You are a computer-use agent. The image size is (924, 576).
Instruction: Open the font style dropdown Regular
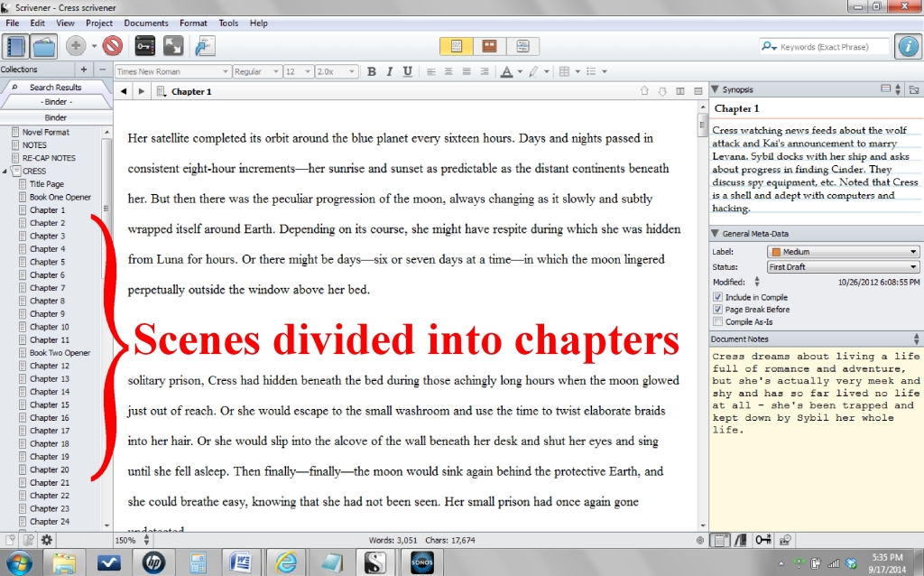[x=257, y=71]
